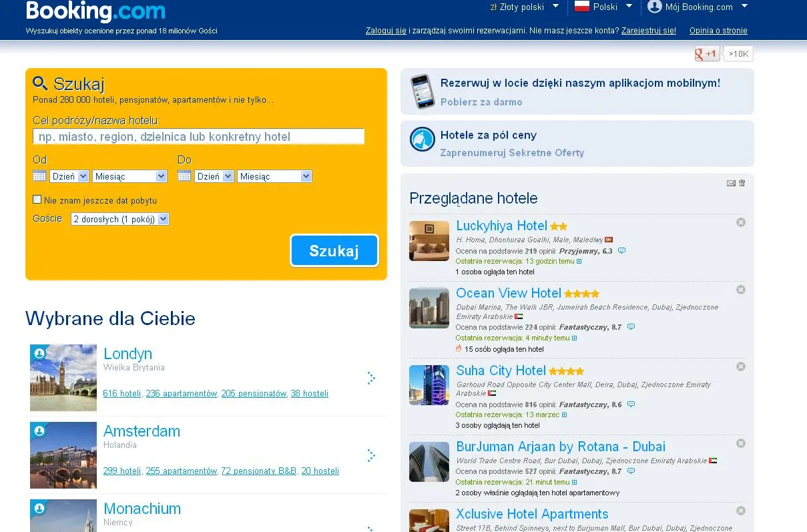807x532 pixels.
Task: Open the Londyn destination link
Action: [127, 354]
